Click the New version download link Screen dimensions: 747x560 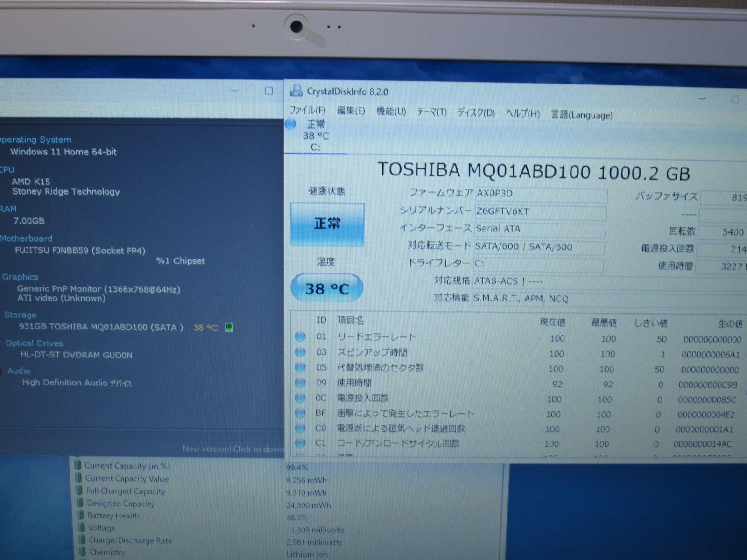(233, 449)
